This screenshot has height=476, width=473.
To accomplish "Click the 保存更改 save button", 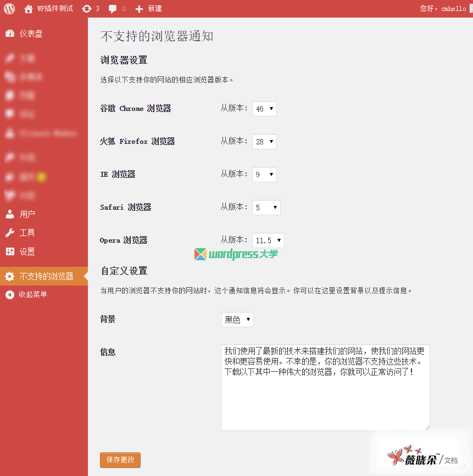I will 120,460.
